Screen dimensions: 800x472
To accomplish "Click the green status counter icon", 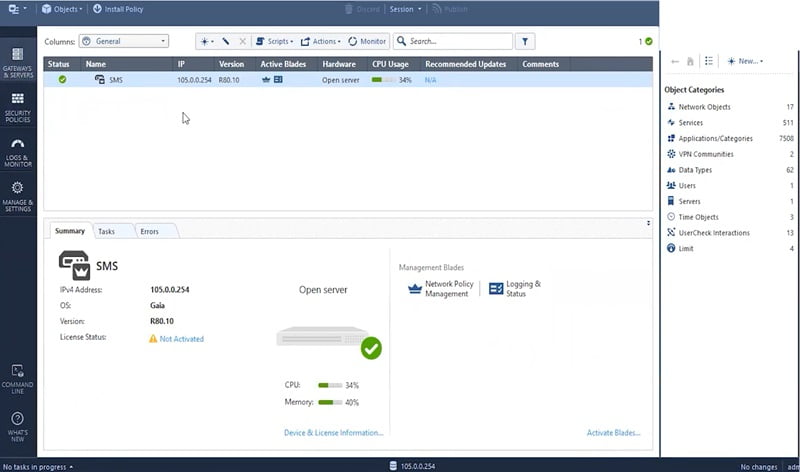I will tap(648, 41).
